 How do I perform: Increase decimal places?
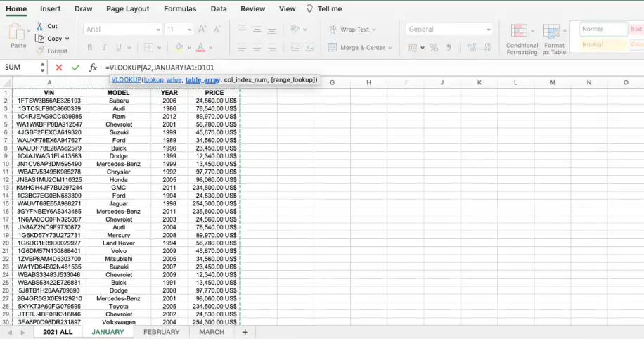coord(472,47)
